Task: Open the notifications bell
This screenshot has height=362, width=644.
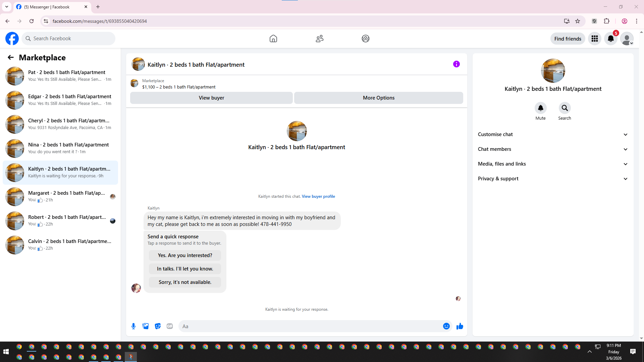Action: (610, 39)
